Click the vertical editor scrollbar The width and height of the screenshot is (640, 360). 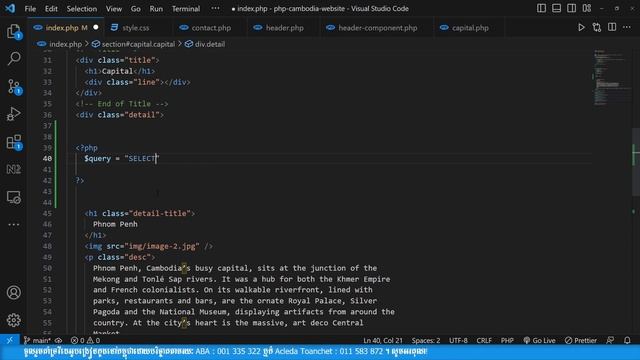point(636,163)
